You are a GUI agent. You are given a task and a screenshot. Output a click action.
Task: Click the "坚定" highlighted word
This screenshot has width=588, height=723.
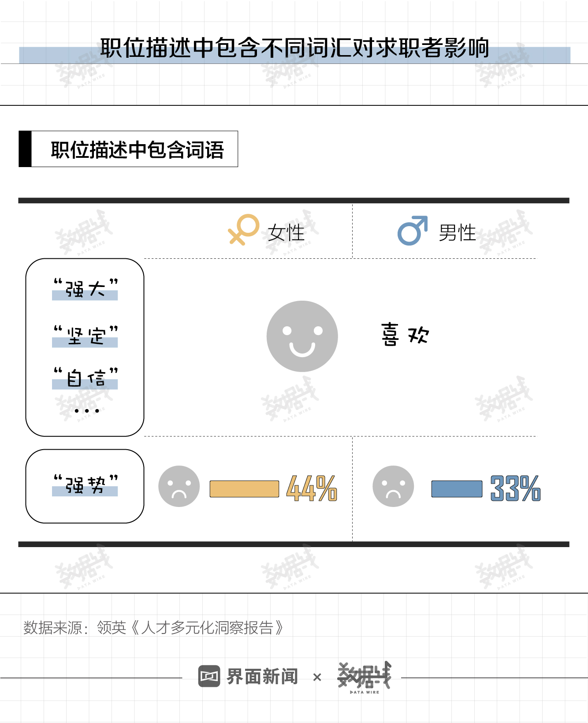pyautogui.click(x=85, y=336)
